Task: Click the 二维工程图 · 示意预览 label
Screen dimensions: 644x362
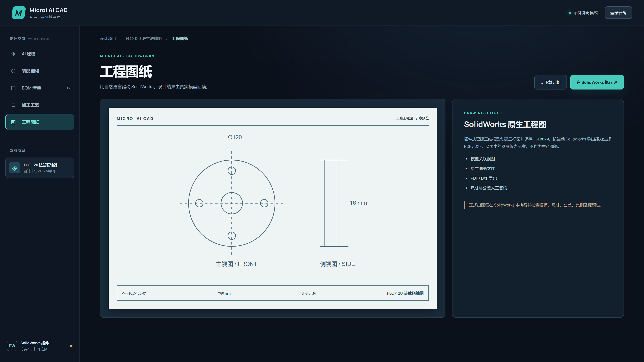Action: [x=412, y=118]
